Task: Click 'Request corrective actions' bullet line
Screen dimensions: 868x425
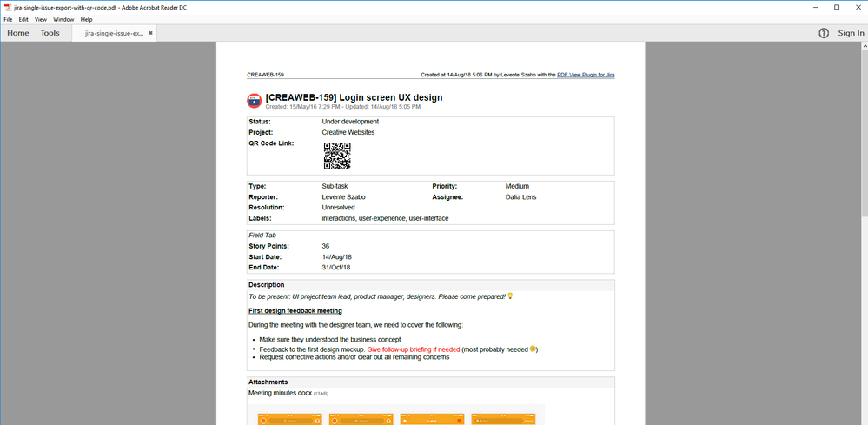Action: tap(354, 357)
